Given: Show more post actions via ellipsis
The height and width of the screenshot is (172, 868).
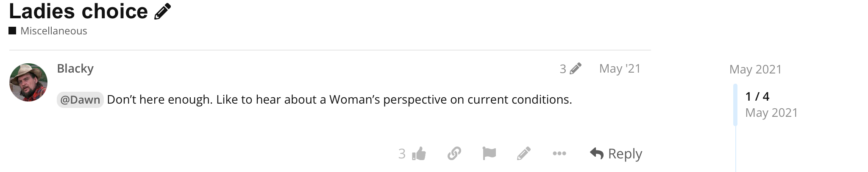Looking at the screenshot, I should (x=559, y=153).
